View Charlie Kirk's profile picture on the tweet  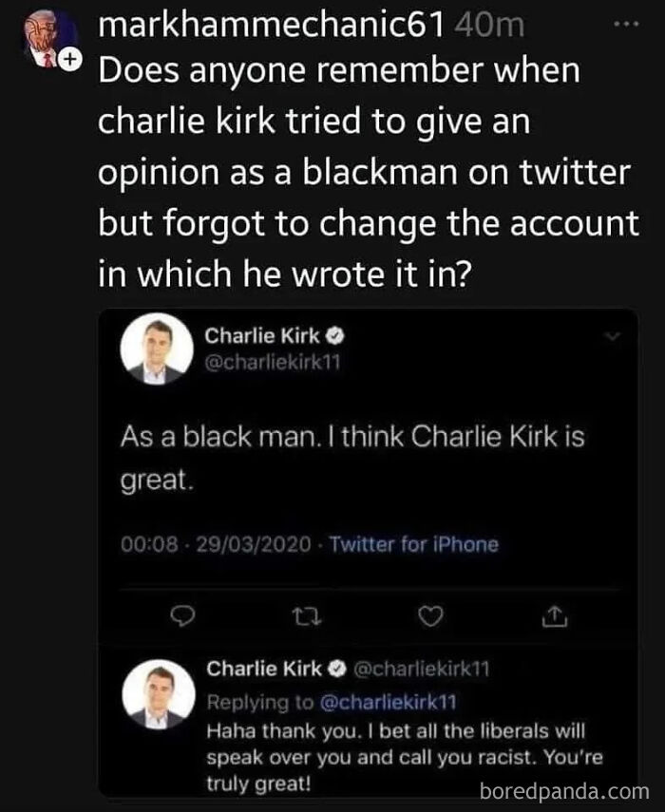[x=157, y=348]
